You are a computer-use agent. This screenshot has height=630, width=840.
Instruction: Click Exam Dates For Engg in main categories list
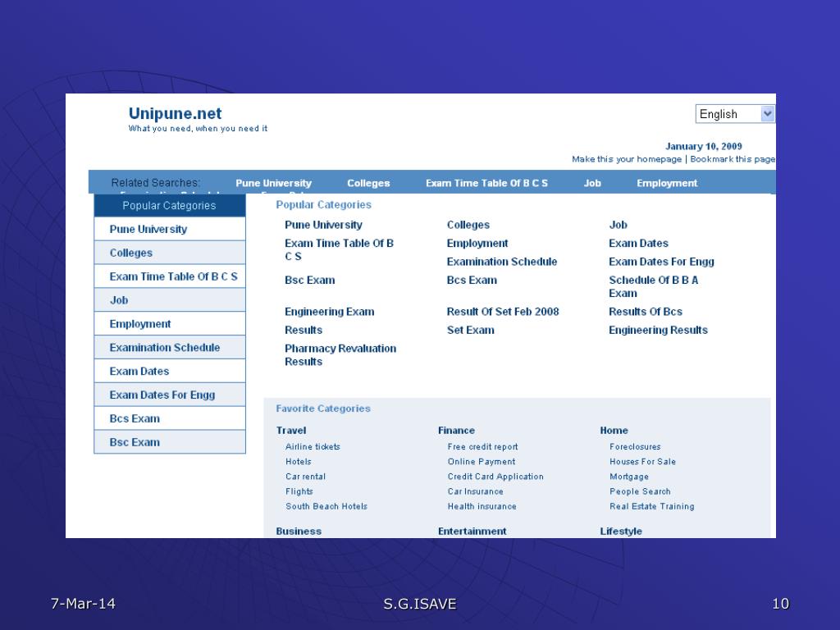click(x=661, y=262)
